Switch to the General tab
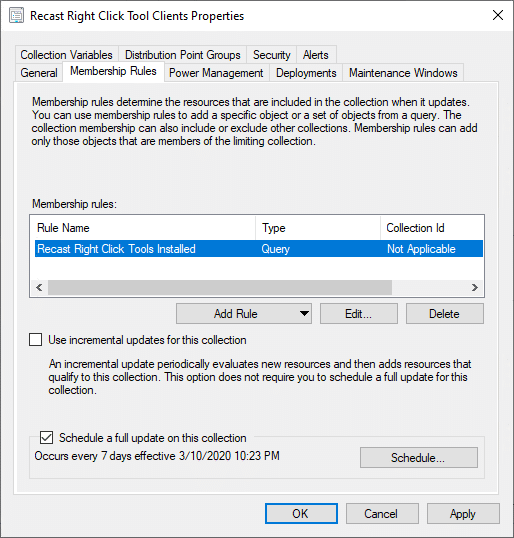Screen dimensions: 514x538 39,73
